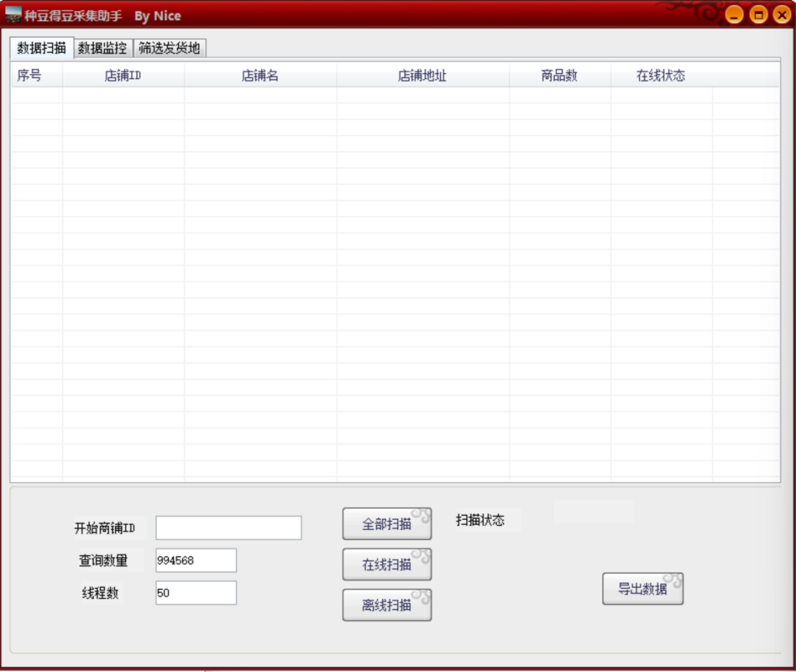Start an online scan with 在线扫描
Viewport: 796px width, 672px height.
pyautogui.click(x=387, y=564)
